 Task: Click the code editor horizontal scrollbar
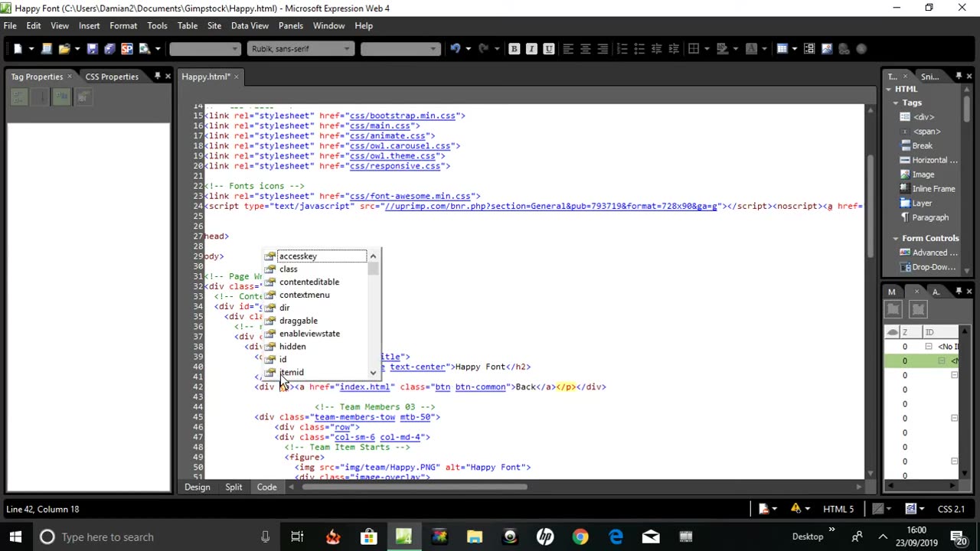[x=414, y=487]
